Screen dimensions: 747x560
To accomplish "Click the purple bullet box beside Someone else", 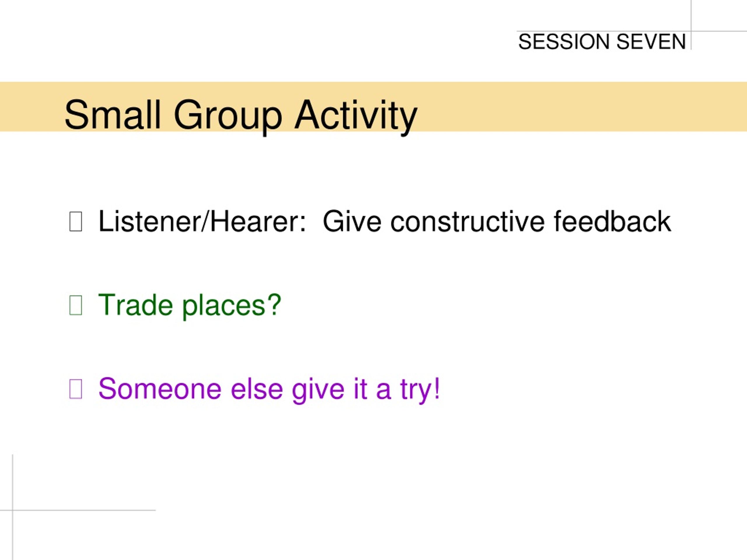I will point(76,389).
